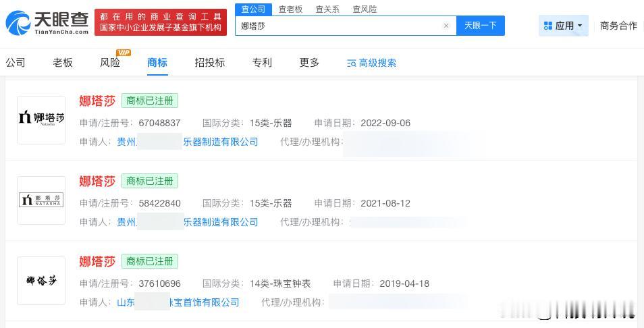
Task: Select the 风险 VIP results tab
Action: click(111, 61)
